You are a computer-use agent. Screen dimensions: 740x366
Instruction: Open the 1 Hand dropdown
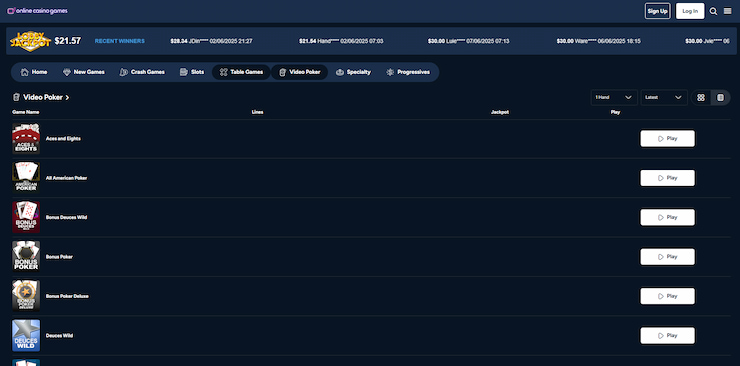click(614, 97)
